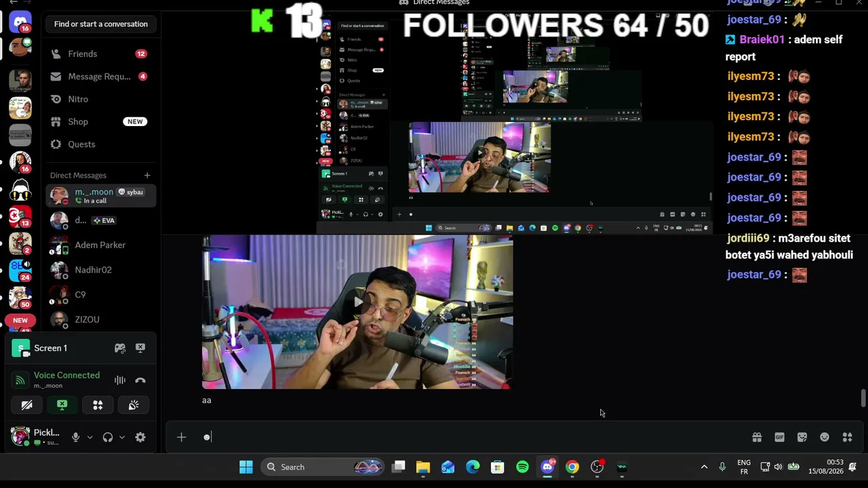868x488 pixels.
Task: Open the sticker picker
Action: click(x=802, y=437)
